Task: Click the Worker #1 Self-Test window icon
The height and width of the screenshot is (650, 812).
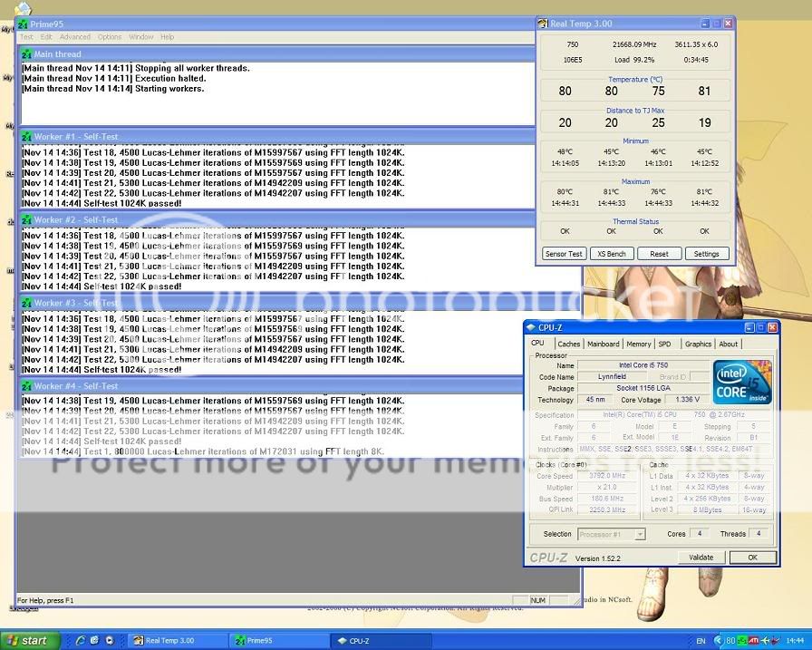Action: [x=25, y=136]
